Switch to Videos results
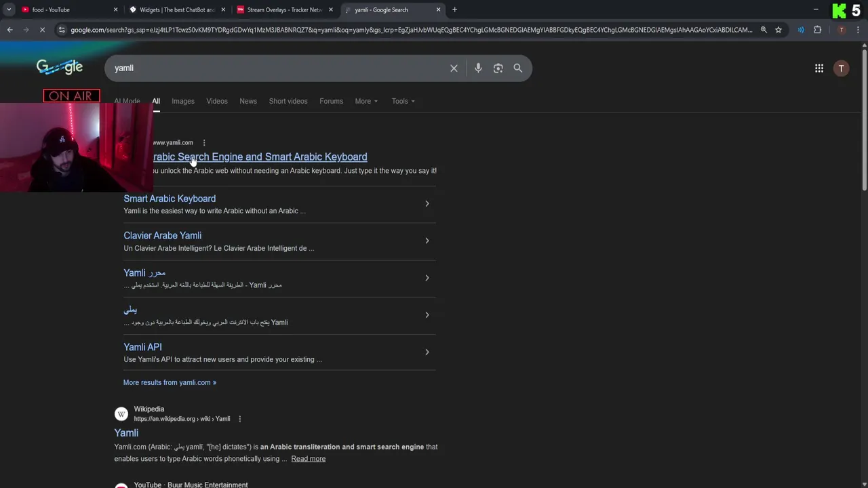This screenshot has height=488, width=868. click(x=217, y=101)
